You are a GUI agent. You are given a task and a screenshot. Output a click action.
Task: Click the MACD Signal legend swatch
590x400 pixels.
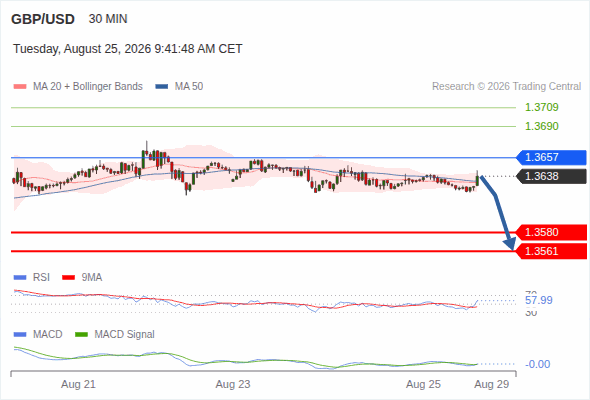click(81, 335)
